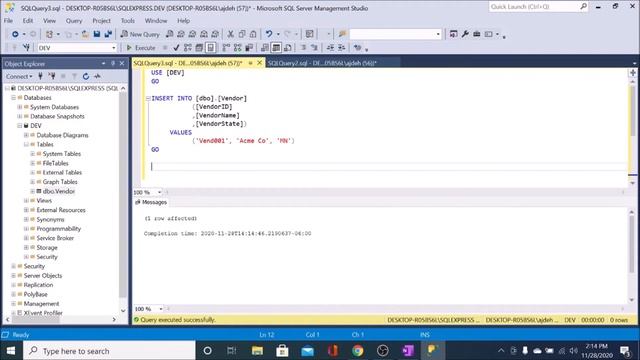The image size is (640, 360).
Task: Click the Display Estimated Execution Plan icon
Action: click(x=188, y=48)
